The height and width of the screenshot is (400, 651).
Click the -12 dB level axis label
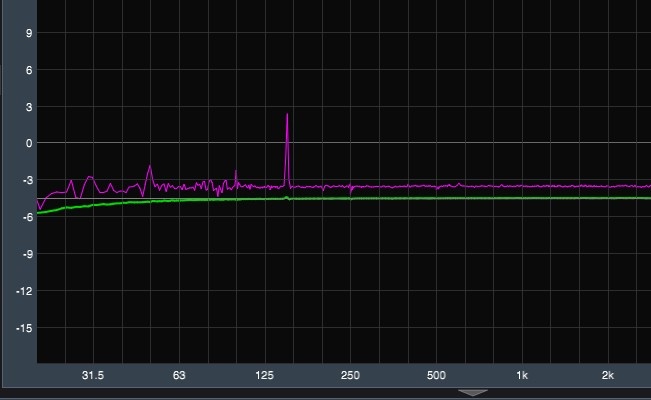point(25,291)
